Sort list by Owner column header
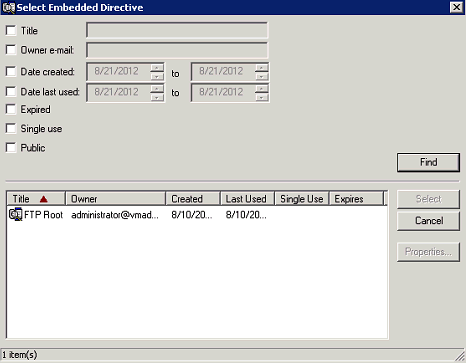Screen dimensions: 467x363 pyautogui.click(x=115, y=199)
